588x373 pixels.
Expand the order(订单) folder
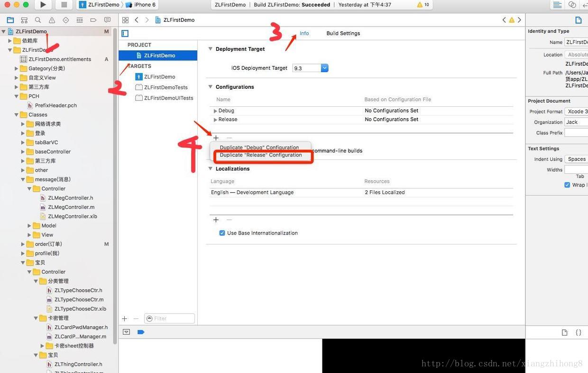23,244
